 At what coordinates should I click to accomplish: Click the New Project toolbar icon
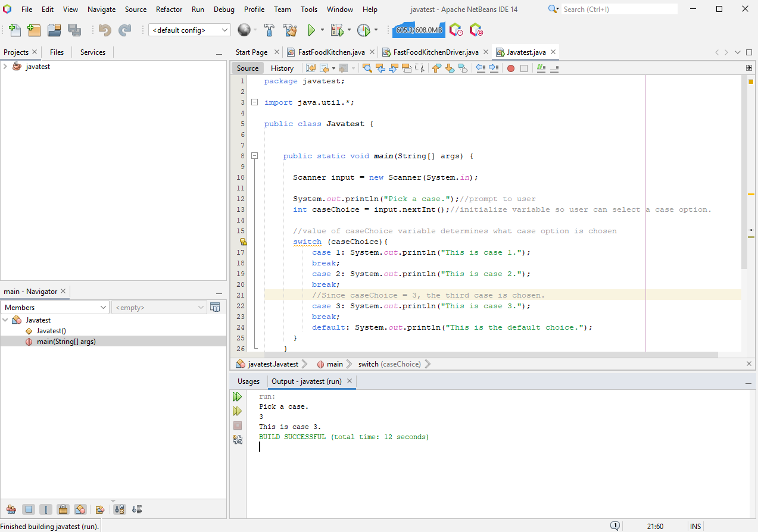(x=35, y=30)
